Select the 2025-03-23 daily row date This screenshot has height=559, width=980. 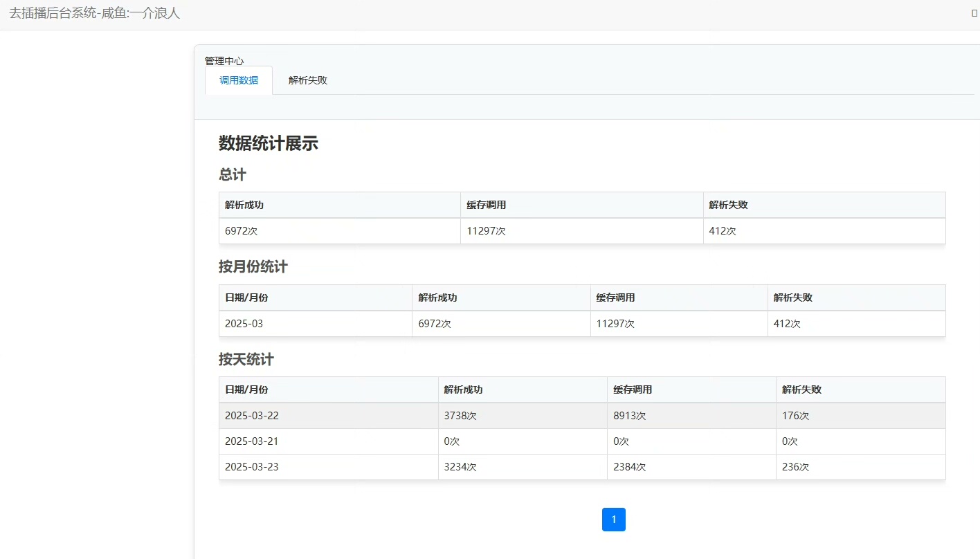tap(252, 467)
